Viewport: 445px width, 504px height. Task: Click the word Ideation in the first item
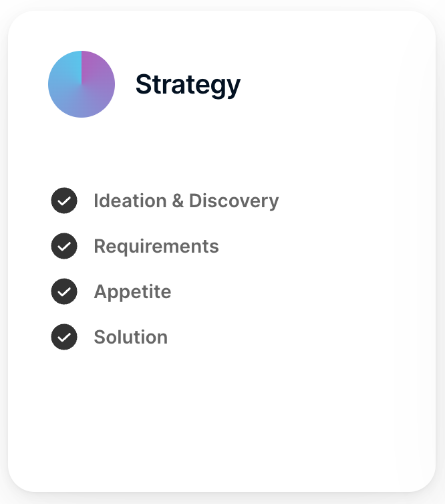pos(130,201)
